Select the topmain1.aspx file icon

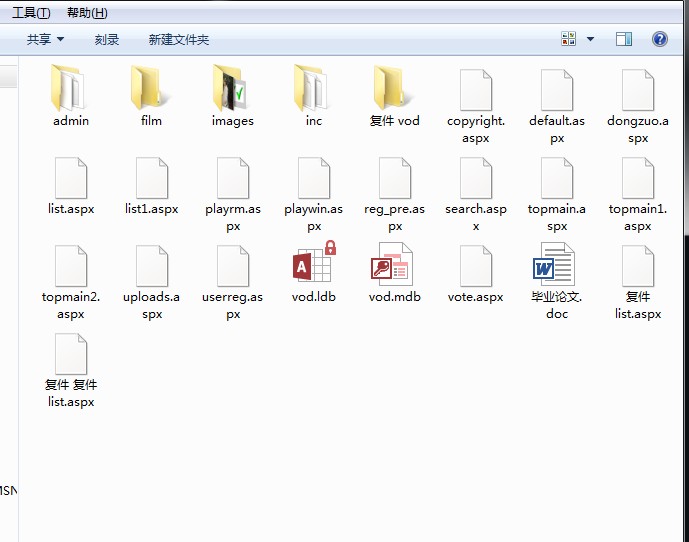pos(638,178)
